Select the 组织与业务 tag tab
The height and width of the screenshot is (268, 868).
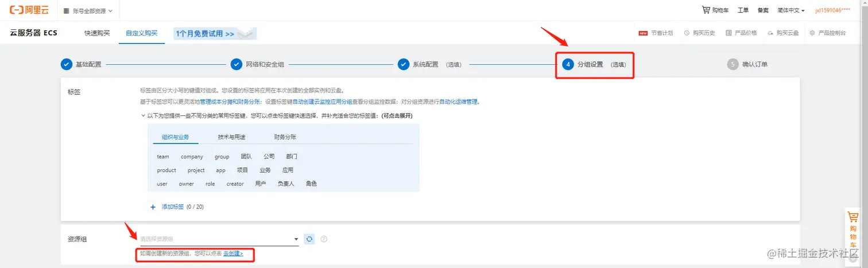[x=176, y=137]
